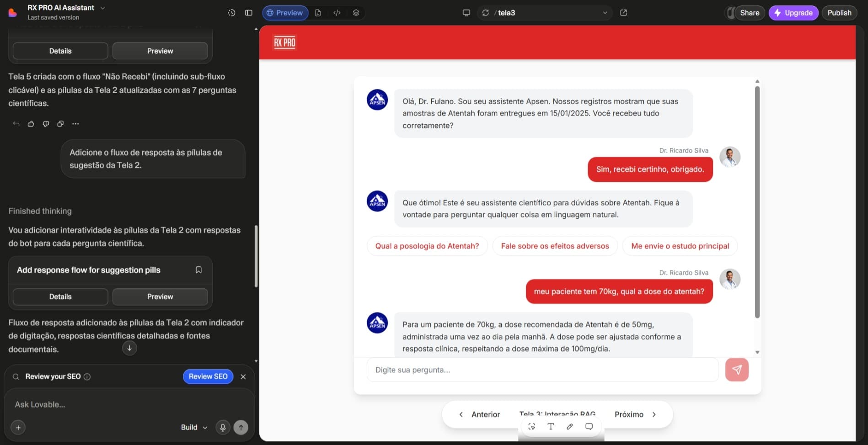Click Dr. Ricardo Silva avatar in first reply
This screenshot has width=868, height=445.
point(730,157)
